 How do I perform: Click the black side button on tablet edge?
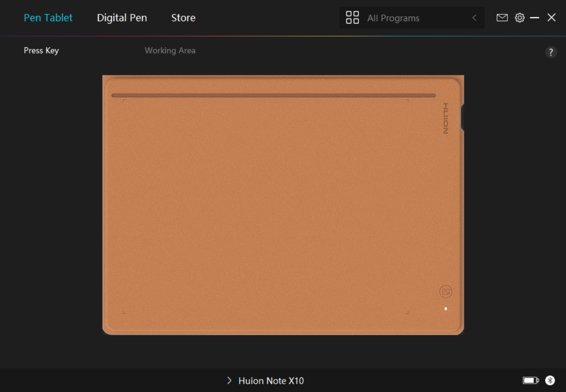(462, 117)
